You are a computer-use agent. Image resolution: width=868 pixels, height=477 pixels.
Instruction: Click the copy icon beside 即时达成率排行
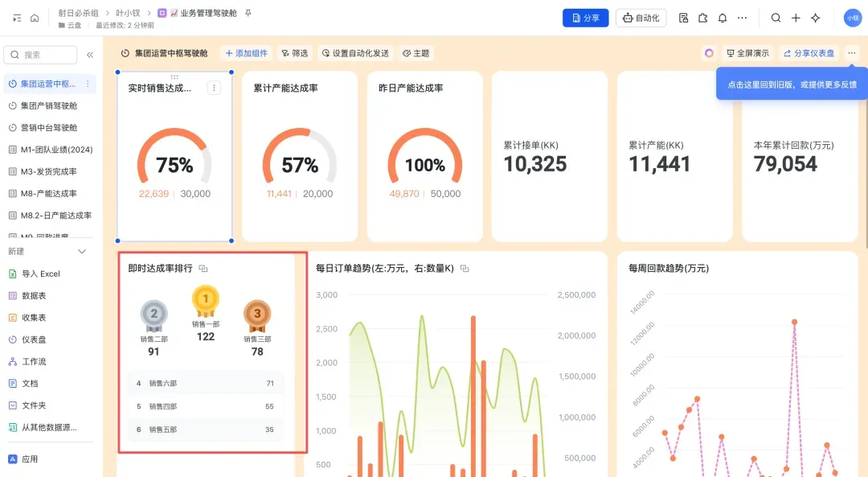pos(203,269)
